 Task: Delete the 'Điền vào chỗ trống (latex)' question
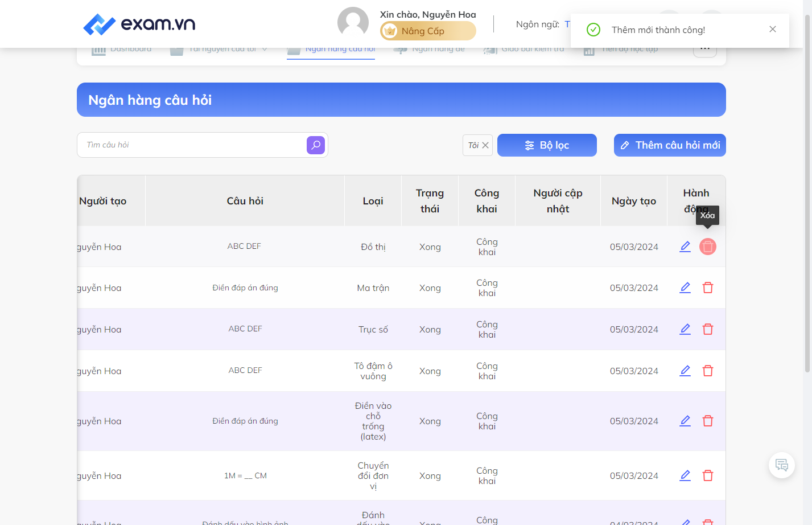pyautogui.click(x=708, y=421)
